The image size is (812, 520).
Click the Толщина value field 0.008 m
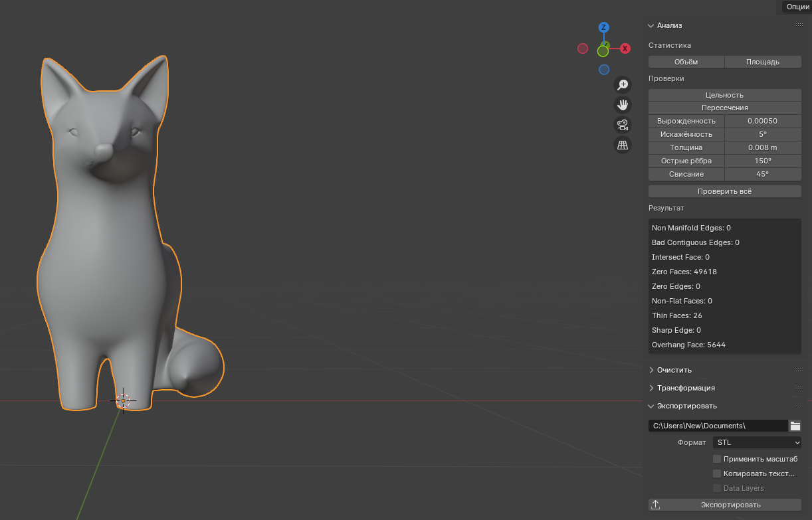click(x=762, y=147)
